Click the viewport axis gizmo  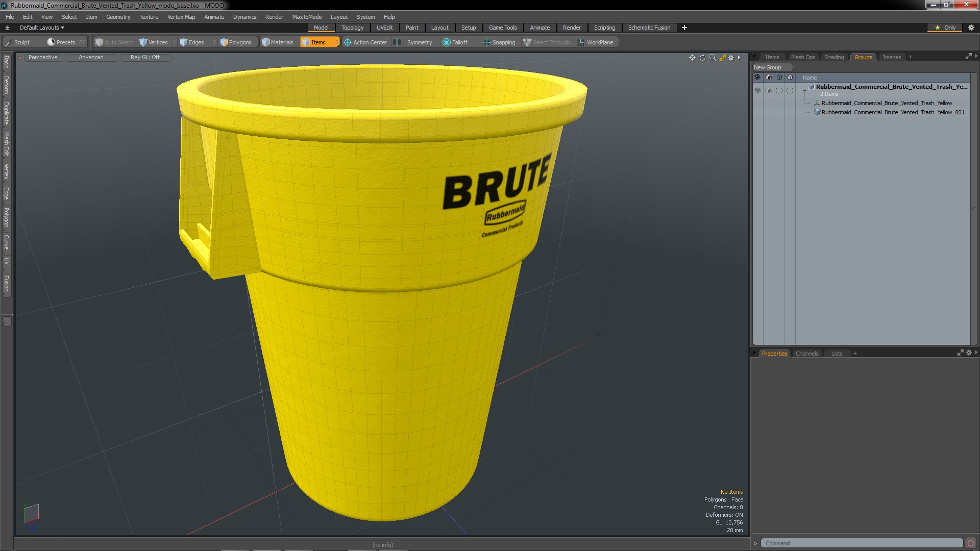31,516
